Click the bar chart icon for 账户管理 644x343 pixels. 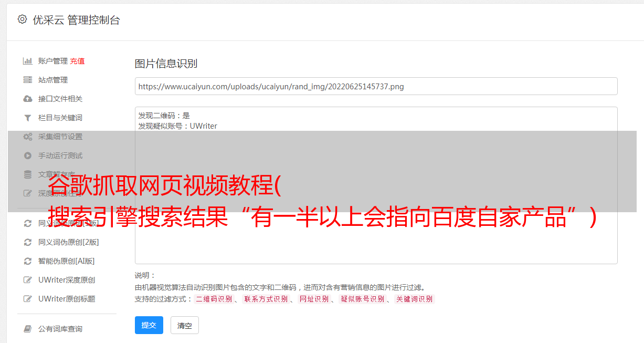pyautogui.click(x=28, y=61)
